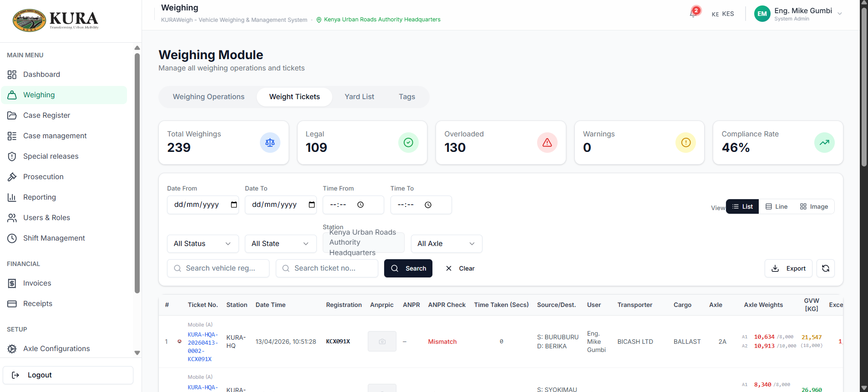
Task: Open Invoices in the sidebar
Action: (x=64, y=283)
